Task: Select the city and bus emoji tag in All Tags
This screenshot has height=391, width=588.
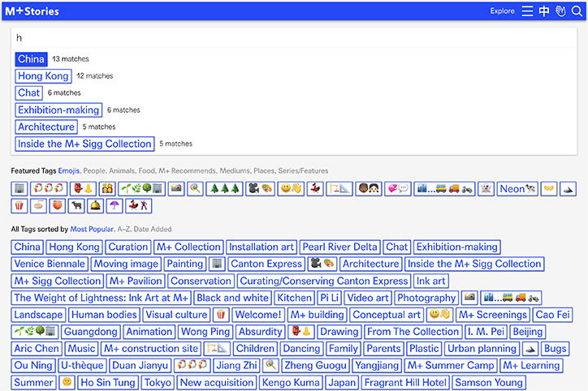Action: [511, 298]
